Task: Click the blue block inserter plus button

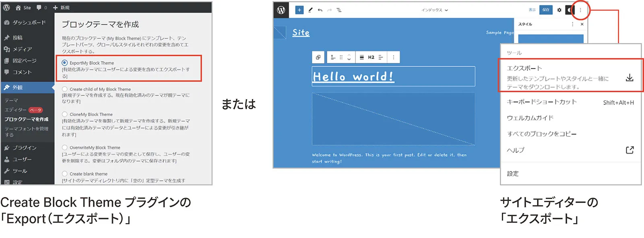Action: click(x=299, y=10)
